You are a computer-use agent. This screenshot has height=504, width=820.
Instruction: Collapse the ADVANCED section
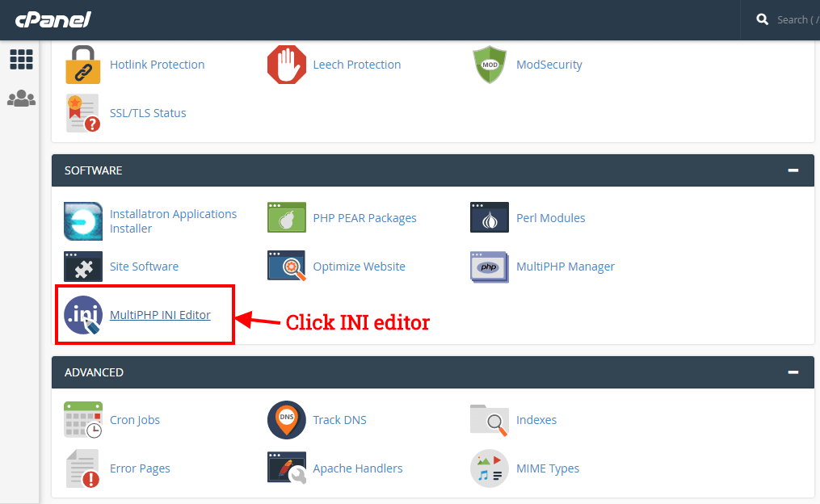pos(793,372)
